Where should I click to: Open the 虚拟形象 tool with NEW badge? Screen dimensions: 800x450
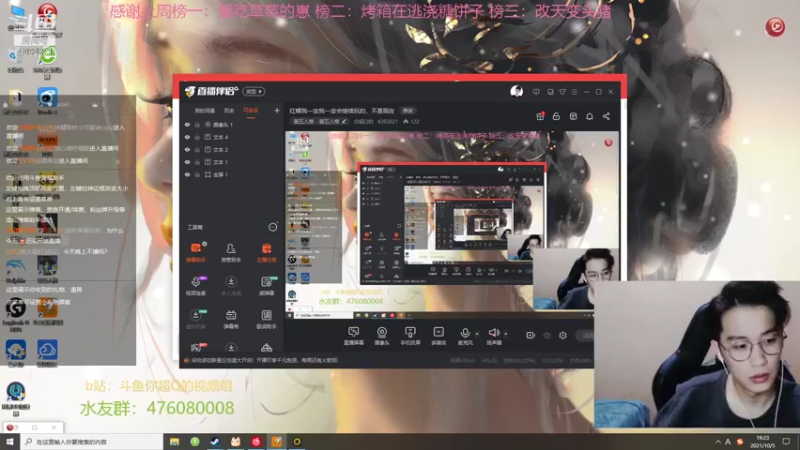(x=196, y=319)
